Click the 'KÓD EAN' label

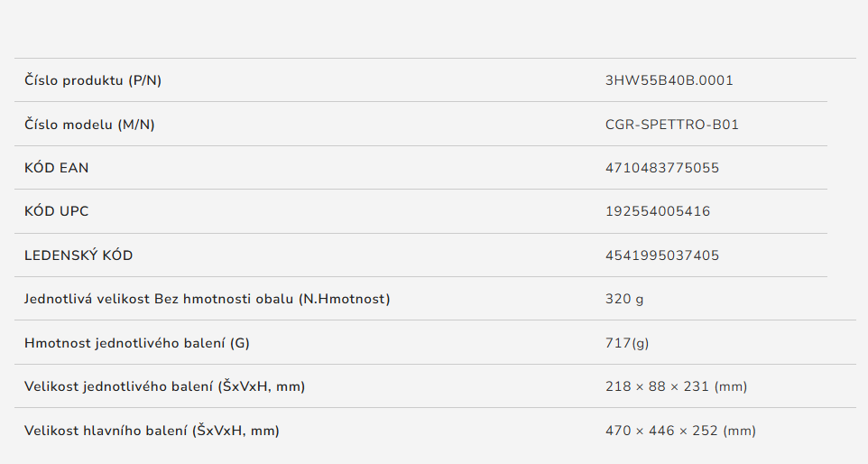pyautogui.click(x=57, y=168)
